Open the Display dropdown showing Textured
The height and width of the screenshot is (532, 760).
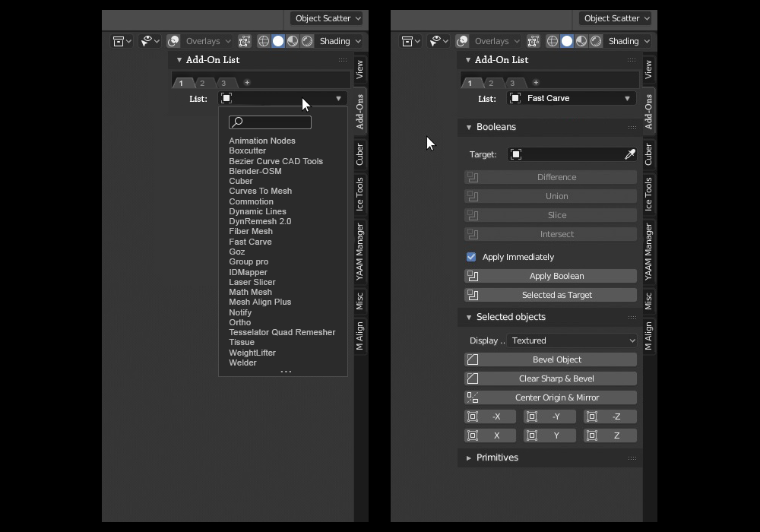click(572, 340)
